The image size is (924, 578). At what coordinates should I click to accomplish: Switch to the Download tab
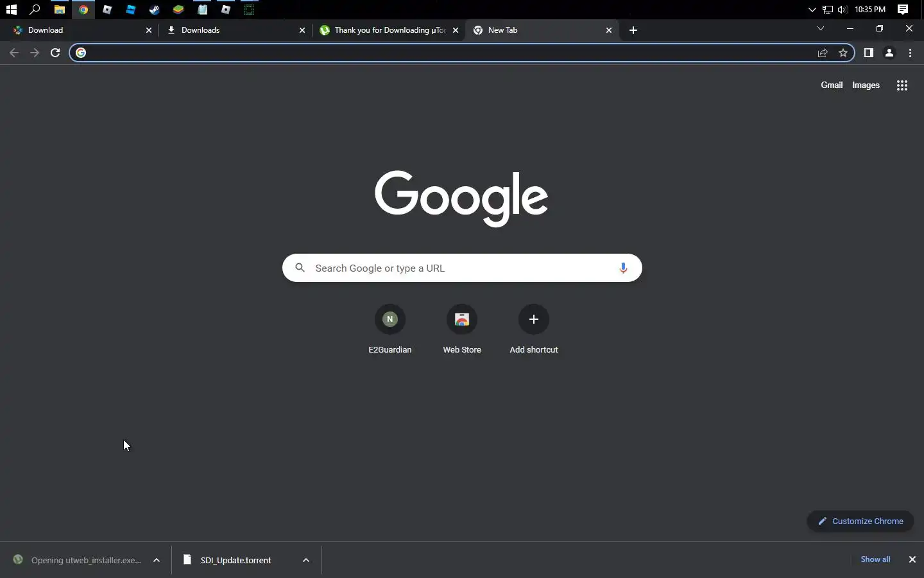tap(81, 30)
